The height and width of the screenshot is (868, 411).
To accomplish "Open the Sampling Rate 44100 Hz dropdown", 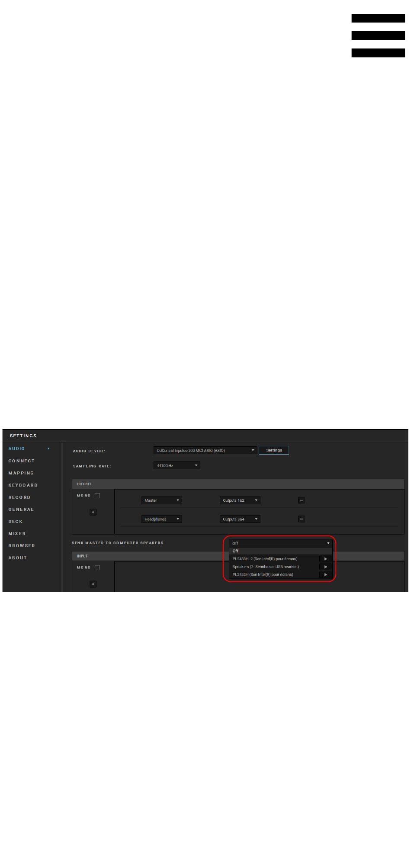I will (177, 466).
